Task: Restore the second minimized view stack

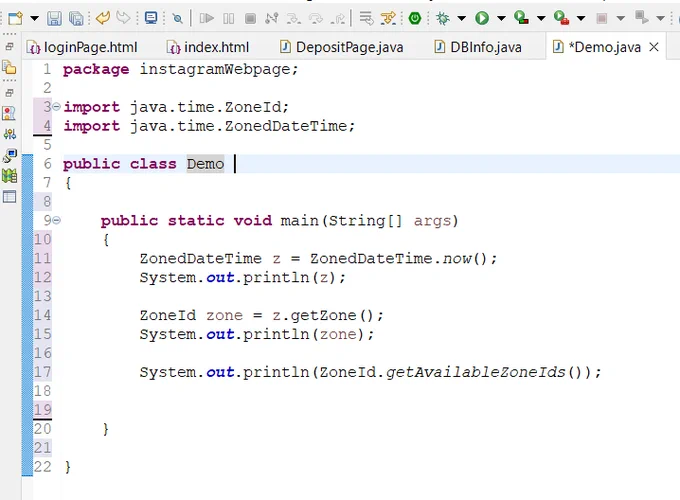Action: click(10, 92)
